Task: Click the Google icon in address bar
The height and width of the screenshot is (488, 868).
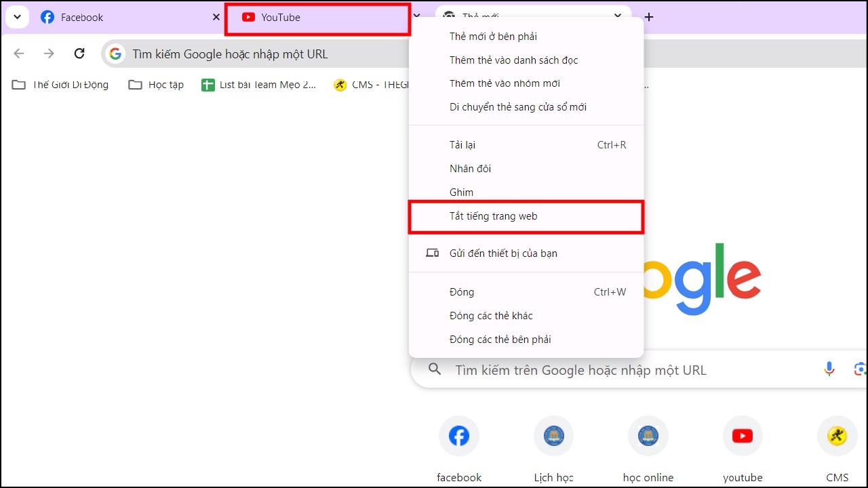Action: [x=116, y=54]
